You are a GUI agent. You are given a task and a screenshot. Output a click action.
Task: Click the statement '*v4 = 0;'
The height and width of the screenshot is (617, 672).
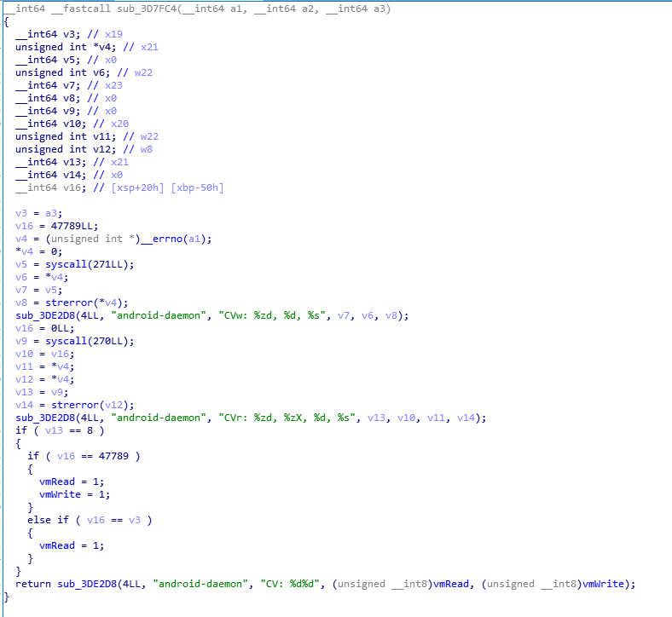pyautogui.click(x=39, y=251)
